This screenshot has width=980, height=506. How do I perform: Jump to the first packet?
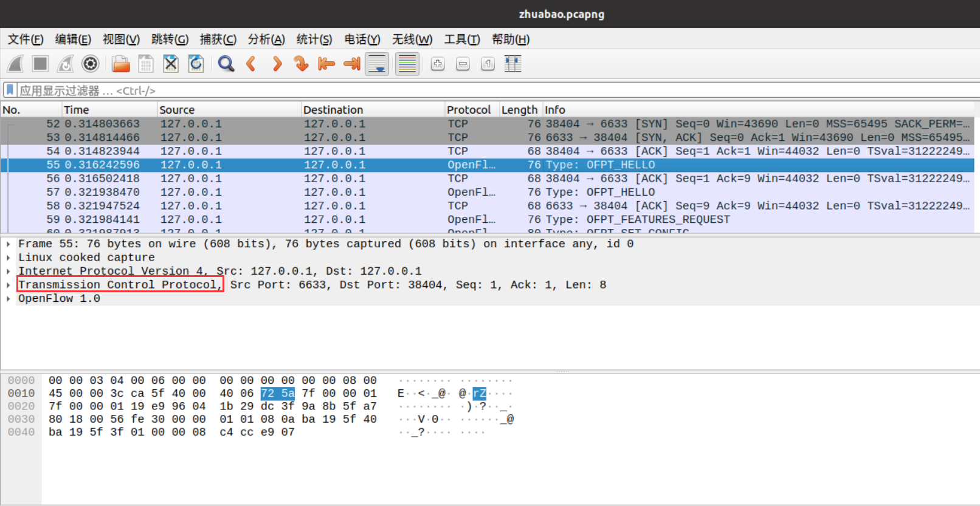click(x=326, y=64)
